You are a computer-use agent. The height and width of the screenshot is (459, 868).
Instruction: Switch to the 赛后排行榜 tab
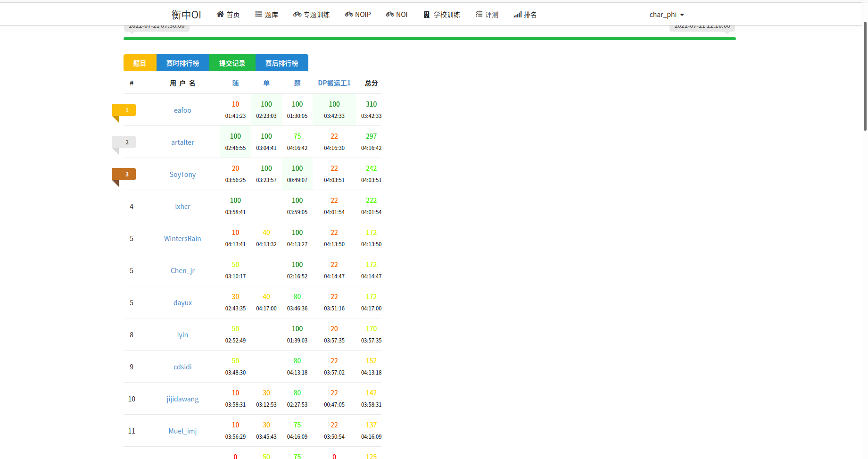(282, 63)
